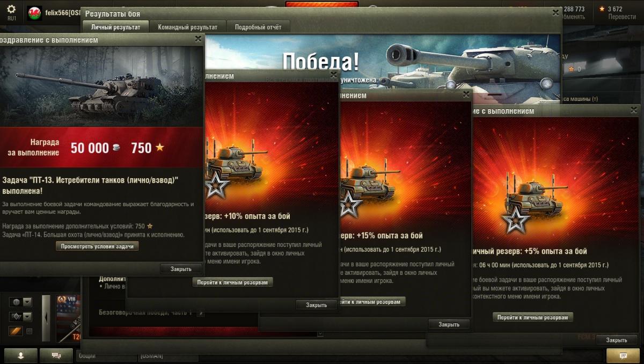Close the ПТ-13 task reward window via Закрыть

[181, 268]
